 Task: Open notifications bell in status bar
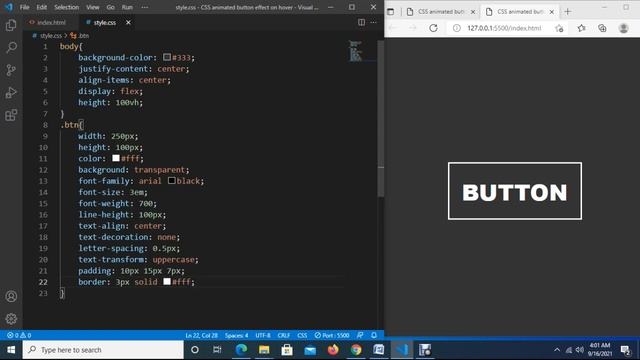[x=374, y=335]
